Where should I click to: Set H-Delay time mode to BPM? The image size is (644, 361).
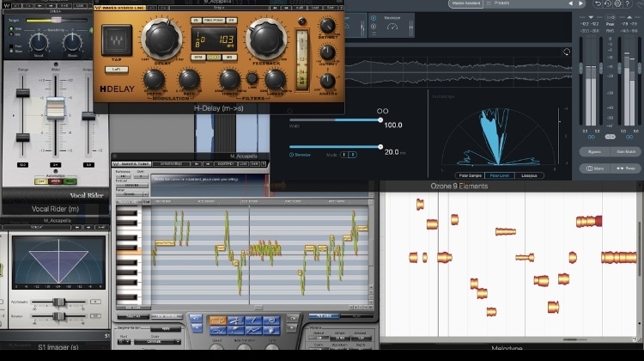198,57
